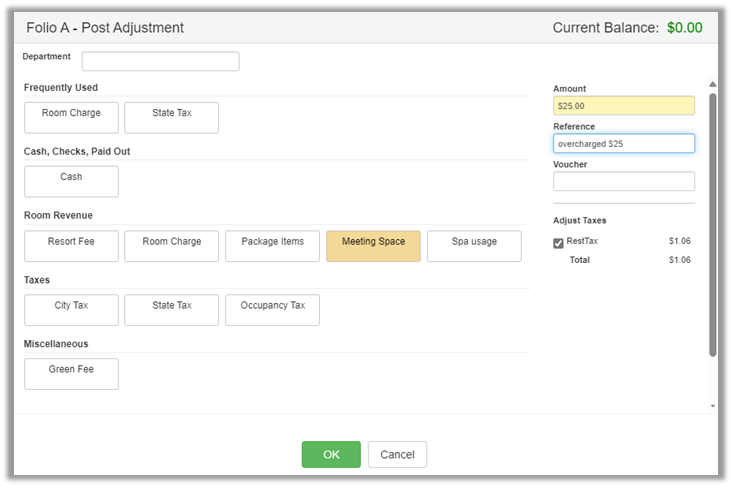The image size is (732, 487).
Task: Click the empty Voucher field
Action: coord(623,181)
